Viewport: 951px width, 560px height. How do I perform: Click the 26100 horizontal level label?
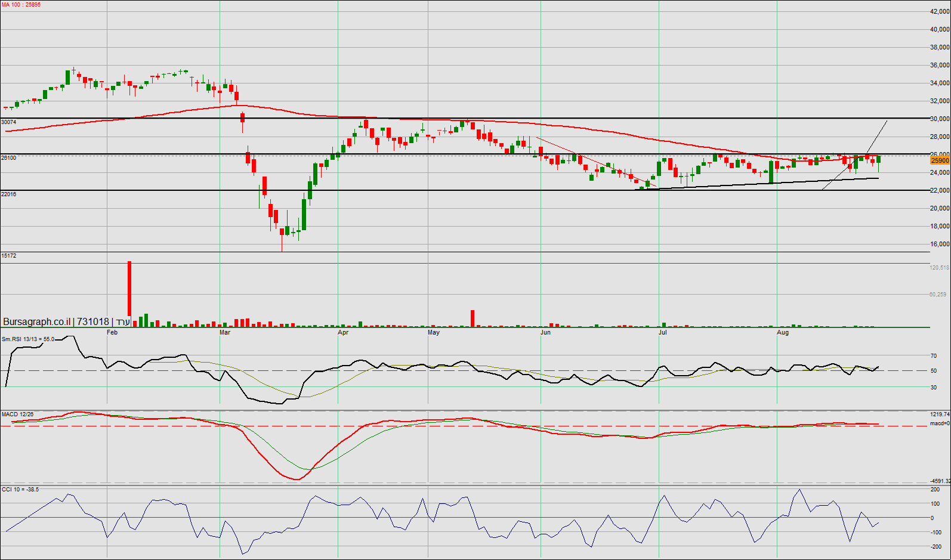(x=9, y=158)
